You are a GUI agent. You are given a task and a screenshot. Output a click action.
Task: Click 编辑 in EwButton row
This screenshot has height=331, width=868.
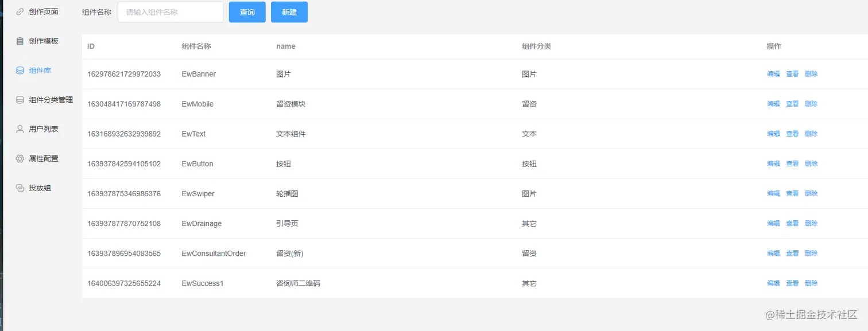click(x=773, y=163)
